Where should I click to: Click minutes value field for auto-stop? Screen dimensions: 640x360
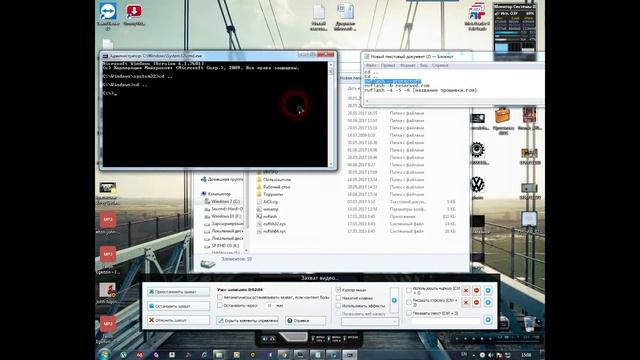click(x=269, y=305)
